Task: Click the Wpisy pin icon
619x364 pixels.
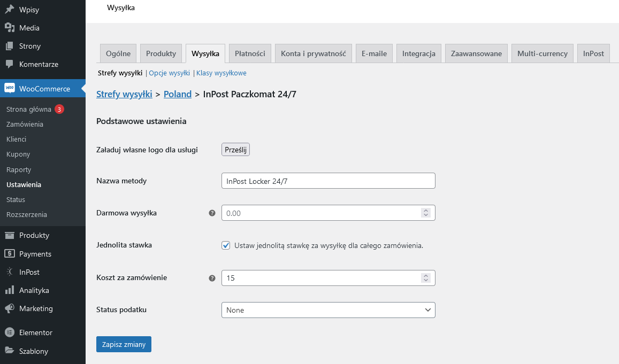Action: (x=10, y=9)
